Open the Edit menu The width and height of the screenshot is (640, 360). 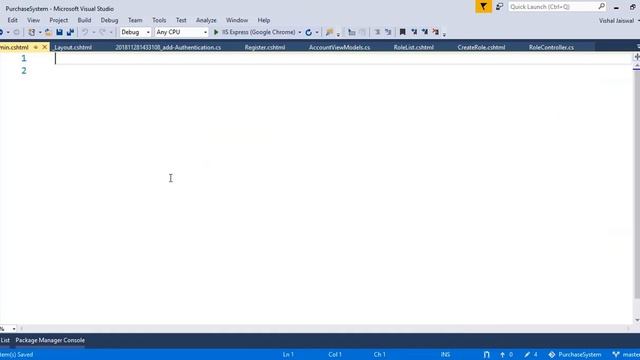pos(12,20)
